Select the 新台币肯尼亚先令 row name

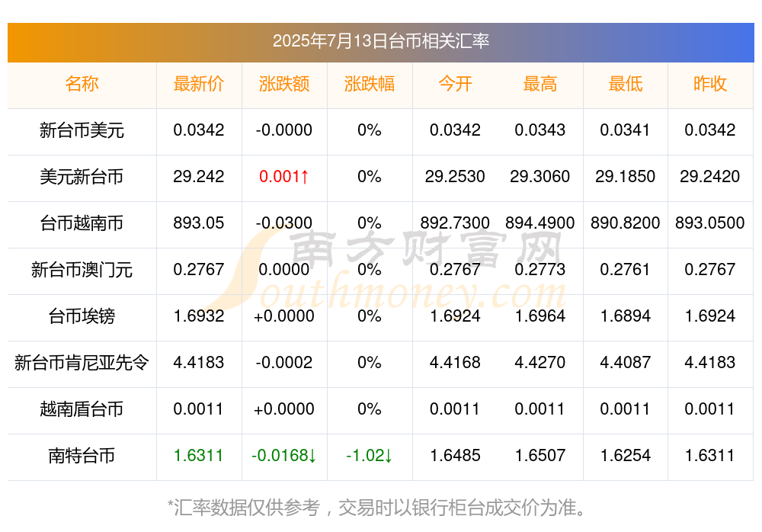point(82,362)
